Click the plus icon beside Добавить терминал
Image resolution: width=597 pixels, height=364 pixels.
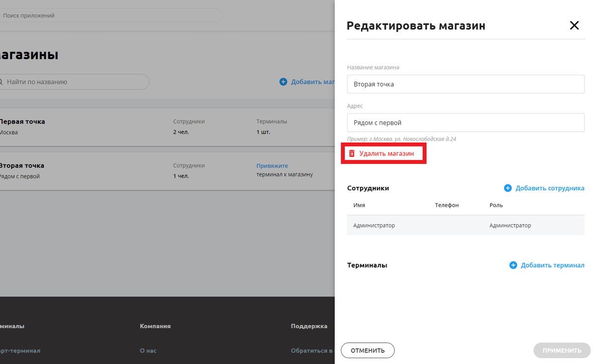point(513,265)
